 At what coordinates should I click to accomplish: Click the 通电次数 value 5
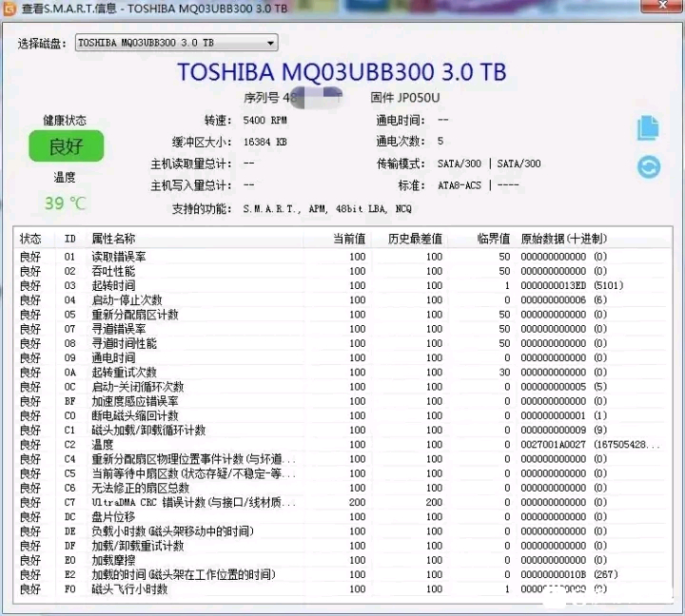click(x=440, y=141)
